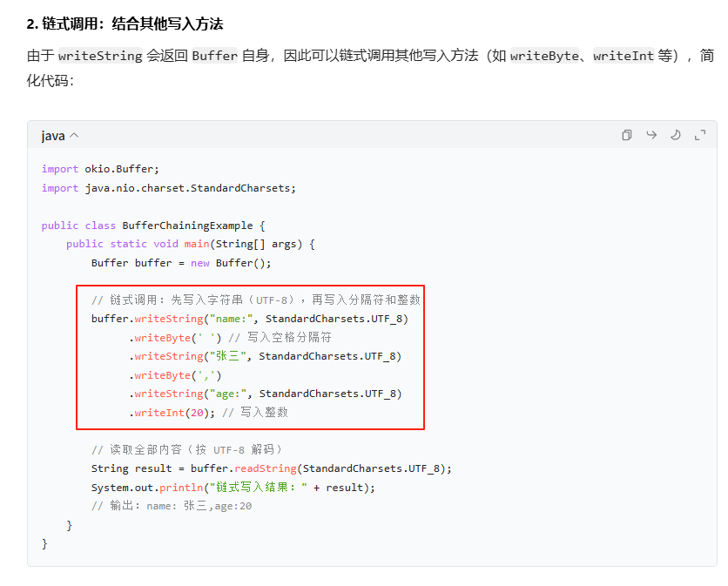Click inline code 'writeInt' in paragraph
Screen dimensions: 728x586
coord(624,56)
